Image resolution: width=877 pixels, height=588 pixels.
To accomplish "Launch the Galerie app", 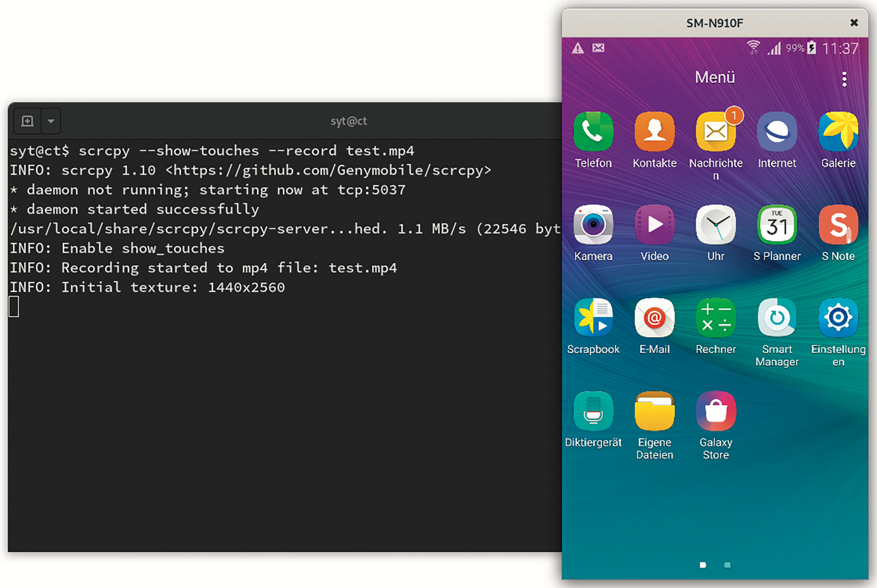I will [x=838, y=131].
